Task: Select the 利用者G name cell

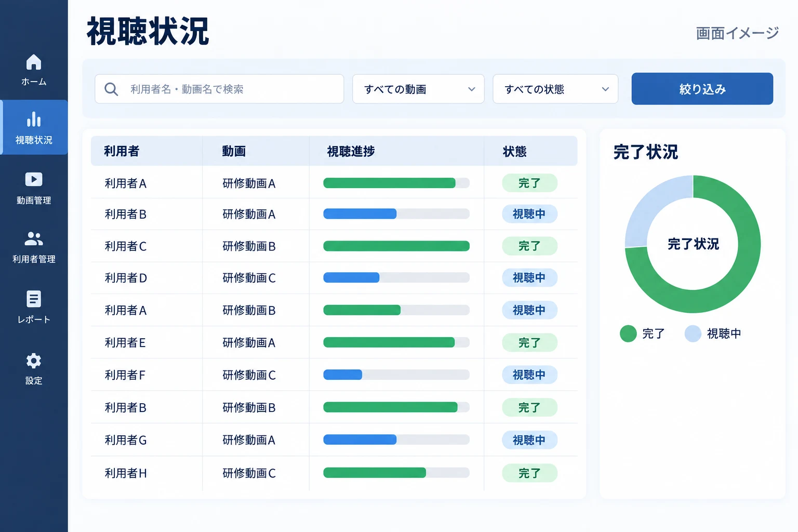Action: coord(126,441)
